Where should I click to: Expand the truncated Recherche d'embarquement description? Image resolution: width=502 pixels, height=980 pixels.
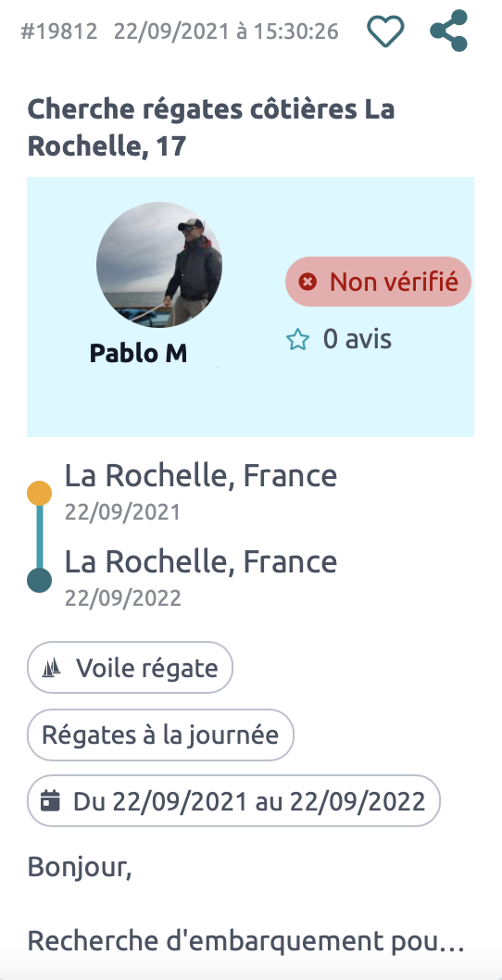coord(245,940)
